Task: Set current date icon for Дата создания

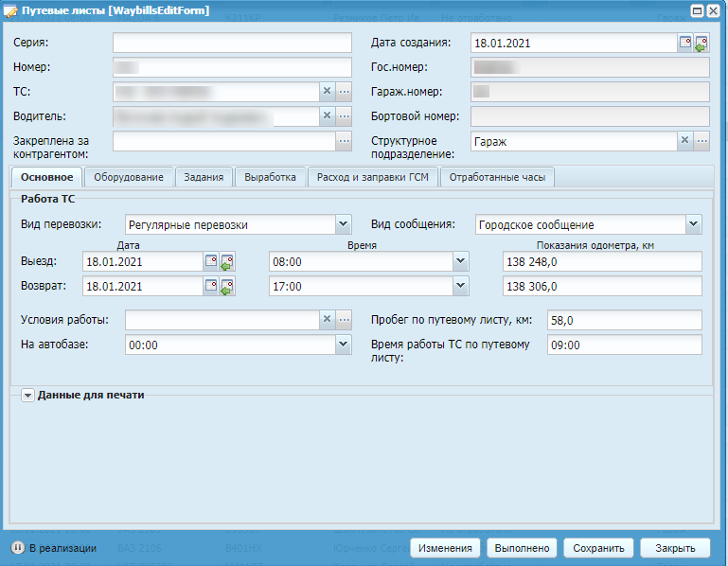Action: click(701, 43)
